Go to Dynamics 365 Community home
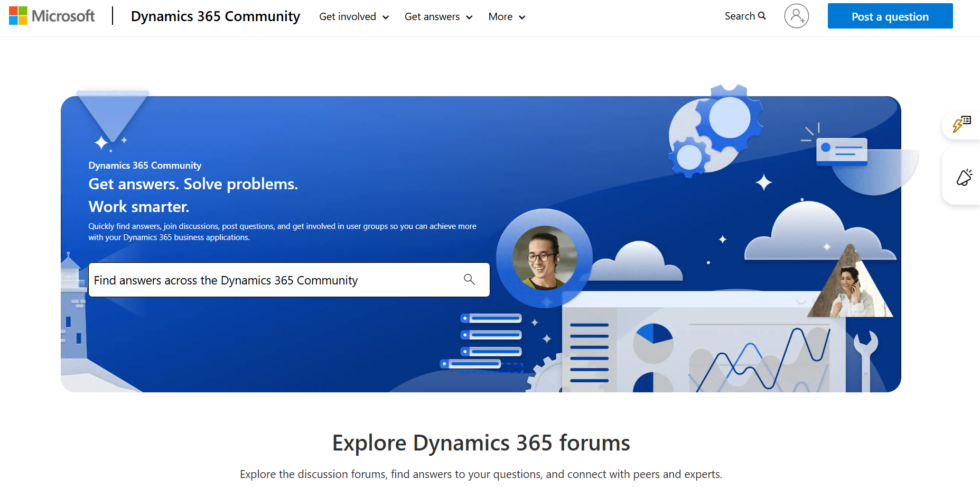 [216, 16]
